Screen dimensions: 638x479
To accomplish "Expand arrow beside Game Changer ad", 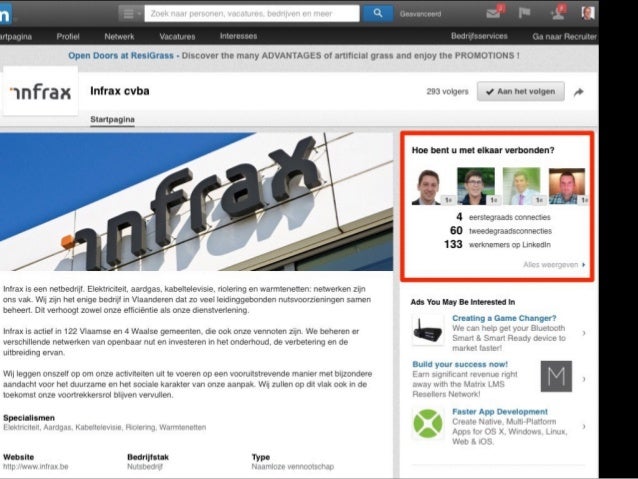I will pyautogui.click(x=584, y=333).
